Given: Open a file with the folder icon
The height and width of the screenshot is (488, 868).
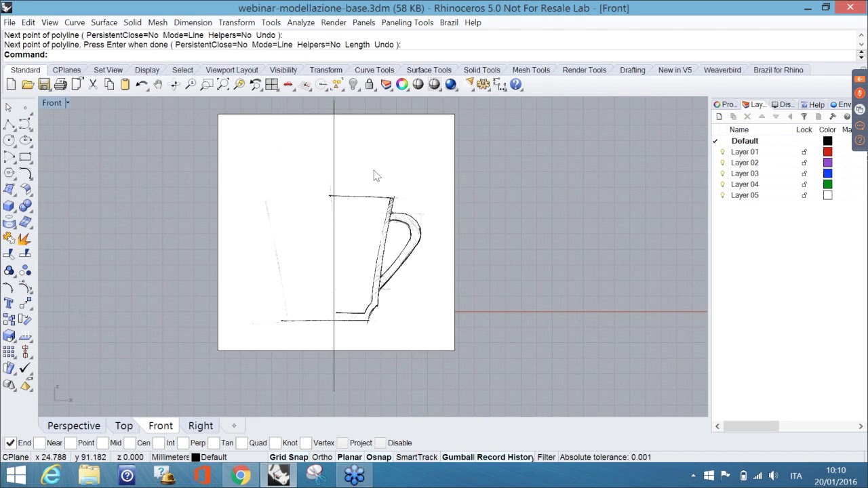Looking at the screenshot, I should coord(28,85).
